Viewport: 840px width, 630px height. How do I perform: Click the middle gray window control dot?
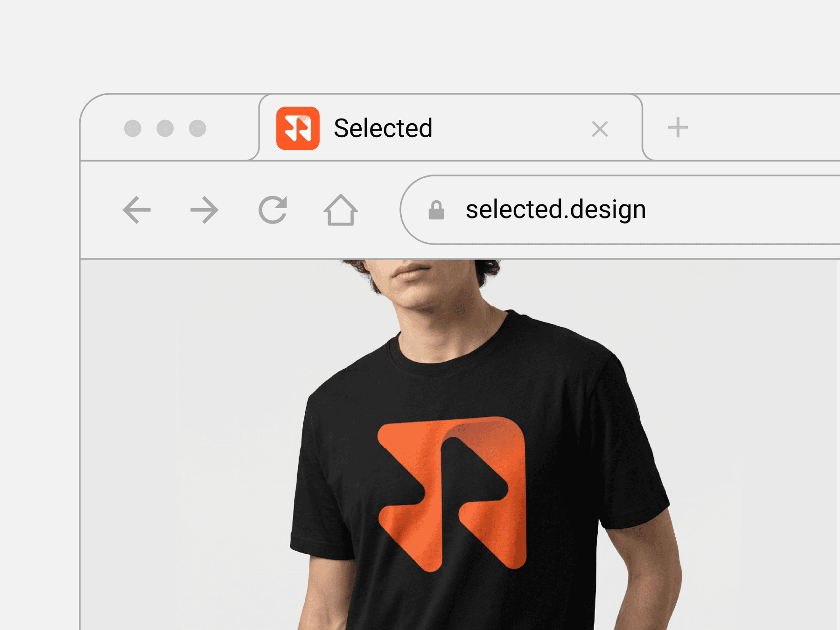[165, 128]
